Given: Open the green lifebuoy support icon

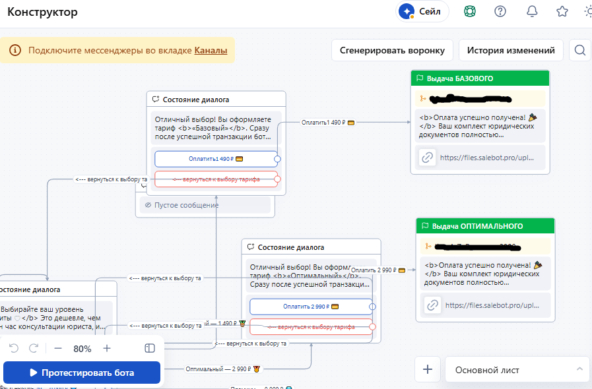Looking at the screenshot, I should coord(470,12).
